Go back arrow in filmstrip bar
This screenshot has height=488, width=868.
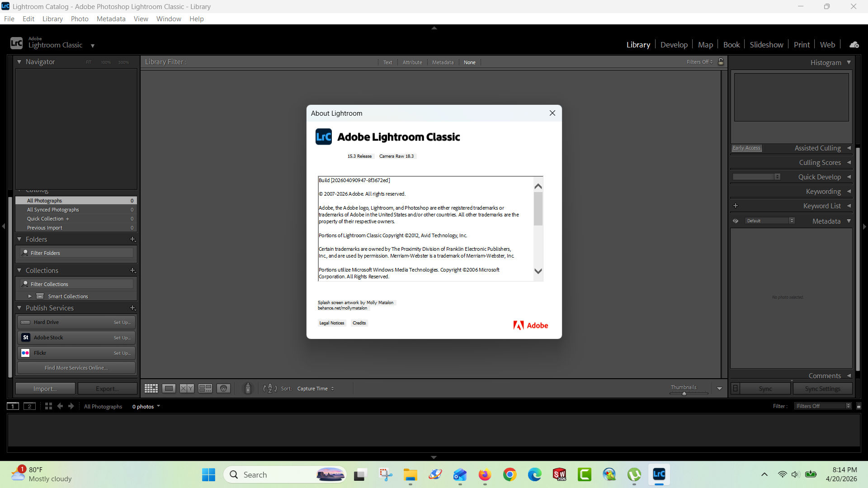coord(60,406)
